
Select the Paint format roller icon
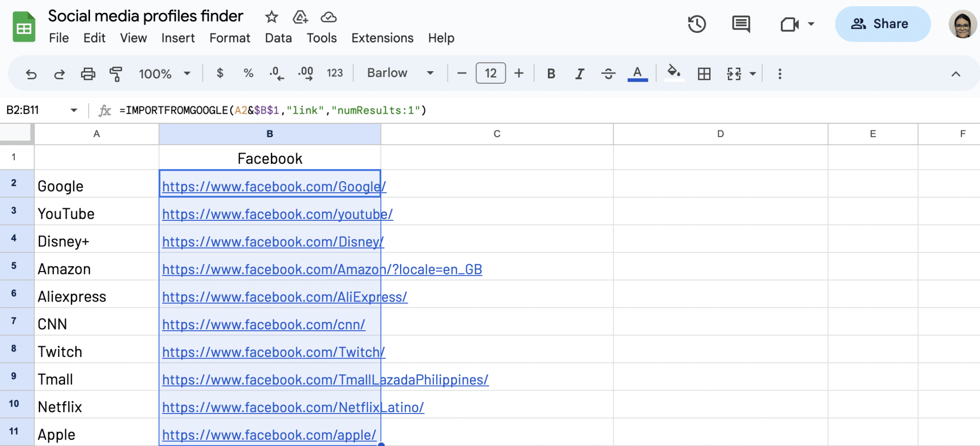point(116,74)
